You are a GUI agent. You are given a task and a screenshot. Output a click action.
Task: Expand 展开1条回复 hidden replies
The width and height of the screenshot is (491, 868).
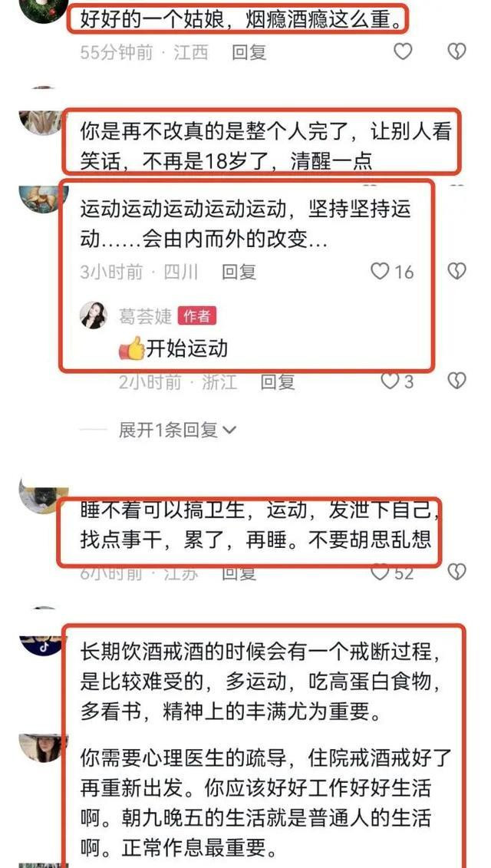177,430
